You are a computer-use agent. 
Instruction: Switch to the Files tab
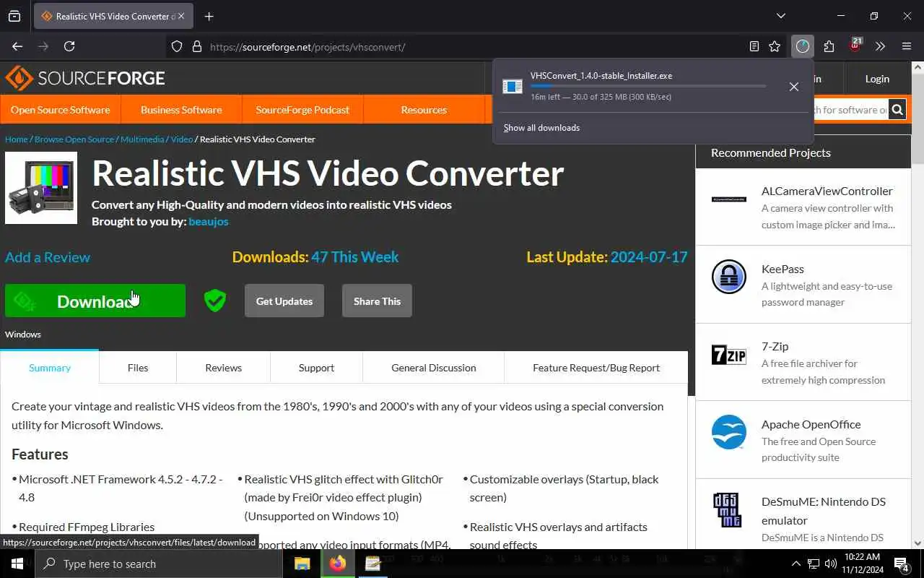[138, 368]
